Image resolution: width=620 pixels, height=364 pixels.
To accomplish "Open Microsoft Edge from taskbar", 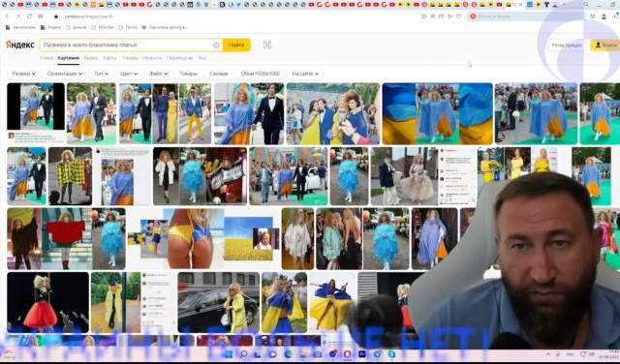I will point(289,353).
